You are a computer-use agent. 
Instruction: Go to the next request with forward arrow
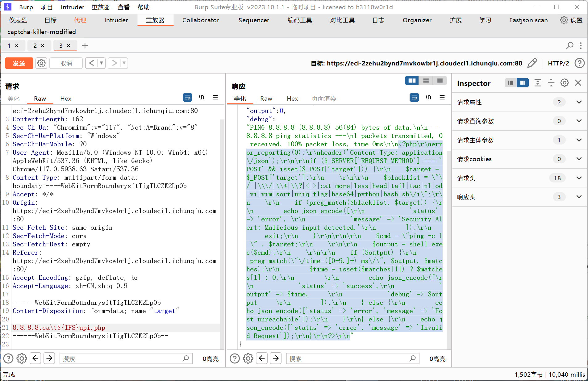[x=114, y=63]
